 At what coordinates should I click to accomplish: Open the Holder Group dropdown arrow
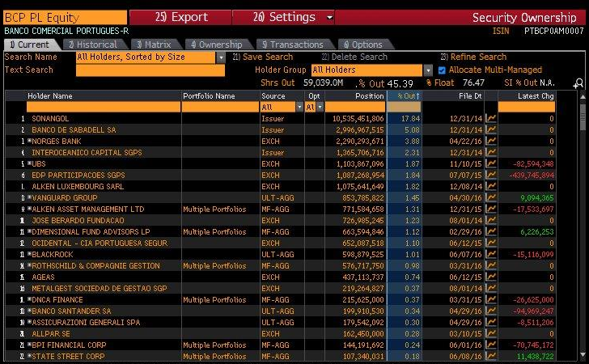(428, 70)
